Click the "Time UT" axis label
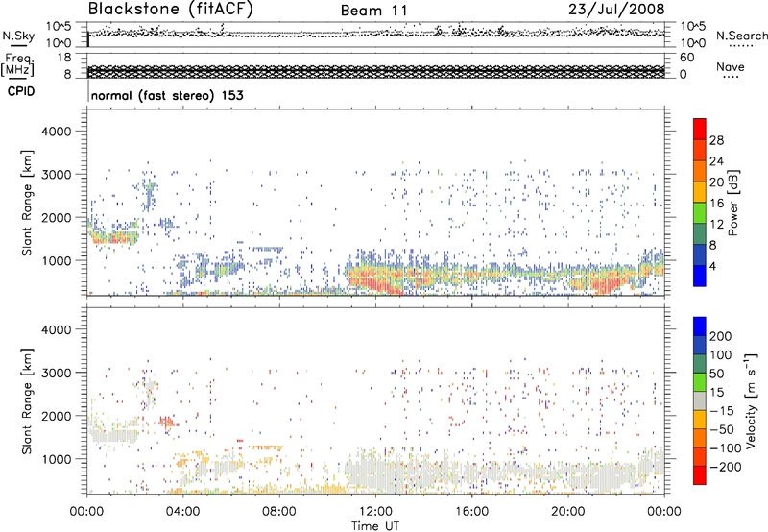 pos(375,526)
